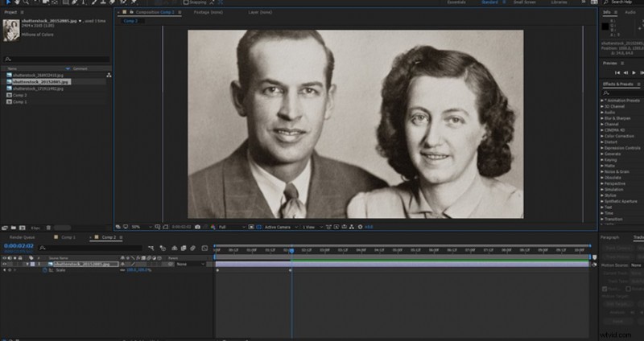This screenshot has height=341, width=644.
Task: Select the Zoom magnifier tool
Action: click(x=26, y=2)
